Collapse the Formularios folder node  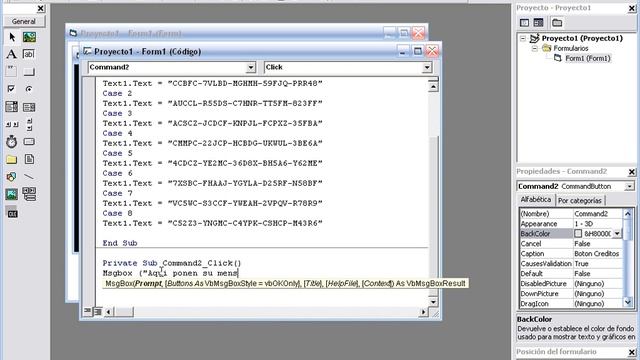pos(535,49)
